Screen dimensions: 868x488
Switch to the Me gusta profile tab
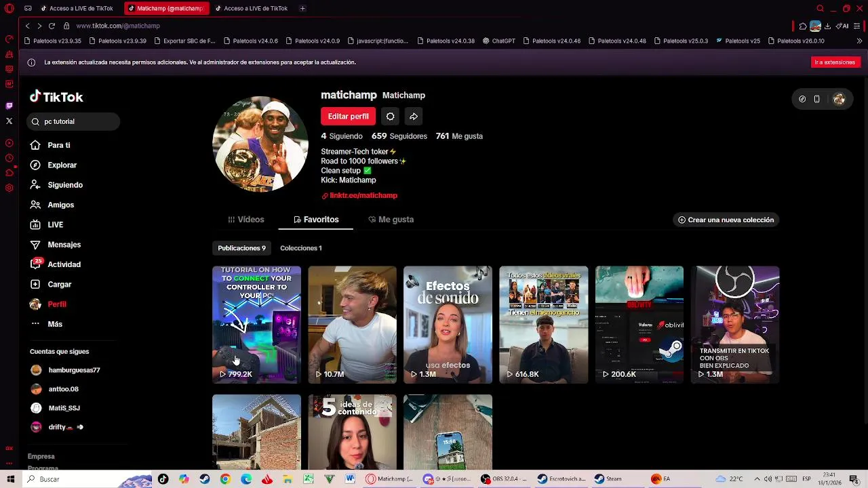click(x=391, y=220)
